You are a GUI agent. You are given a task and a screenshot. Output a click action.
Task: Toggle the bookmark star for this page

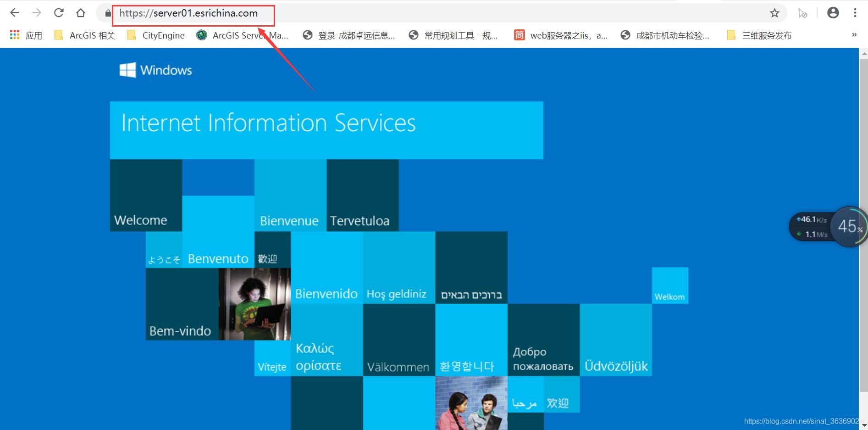tap(774, 13)
